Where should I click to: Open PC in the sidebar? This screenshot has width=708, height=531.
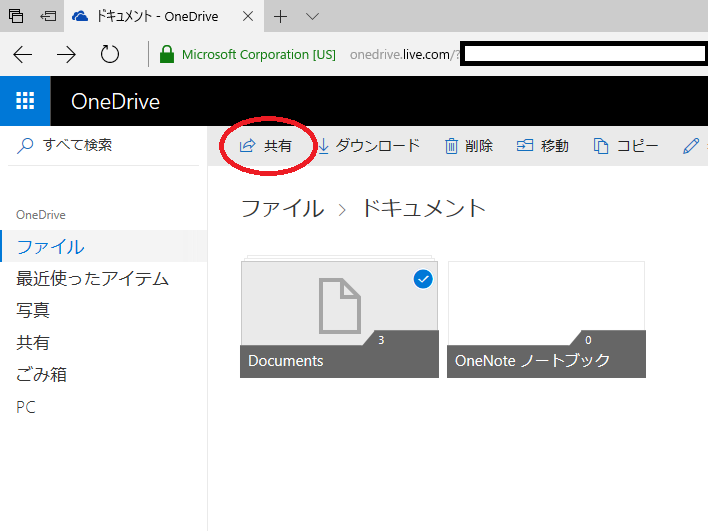(26, 407)
